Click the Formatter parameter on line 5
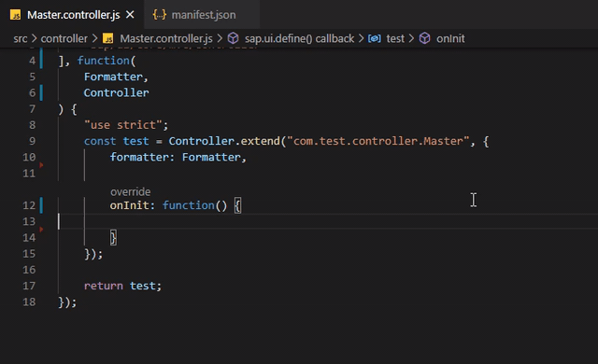598x364 pixels. (x=113, y=77)
